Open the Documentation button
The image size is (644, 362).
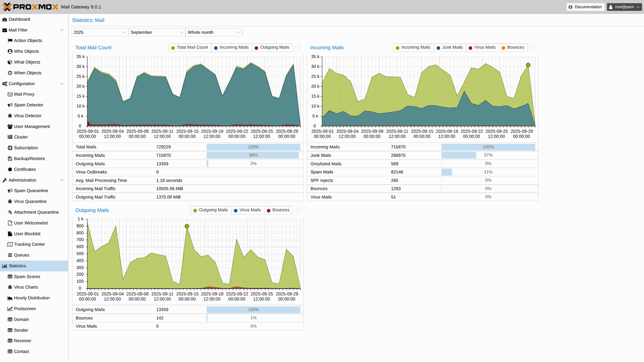point(585,7)
